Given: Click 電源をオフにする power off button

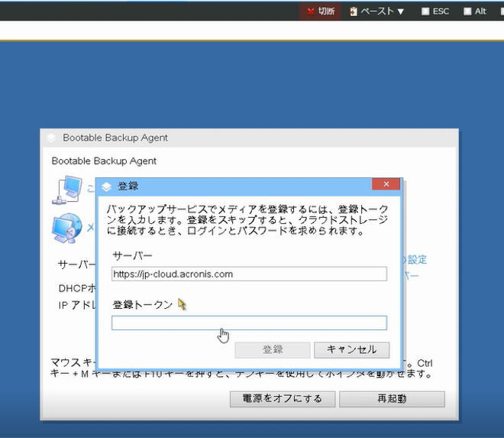Looking at the screenshot, I should (283, 399).
